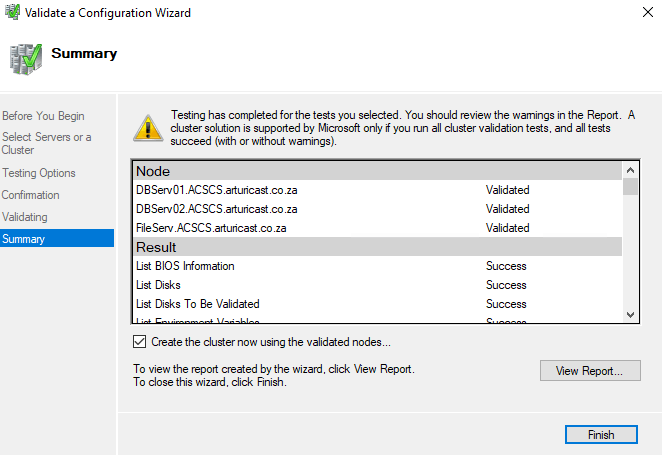The height and width of the screenshot is (455, 662).
Task: Select the Before You Begin step
Action: click(43, 116)
